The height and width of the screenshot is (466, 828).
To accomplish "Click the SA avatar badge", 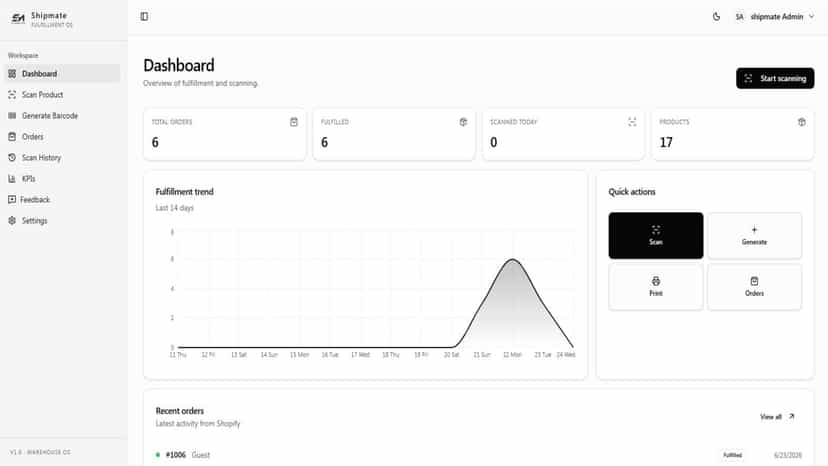I will click(739, 17).
